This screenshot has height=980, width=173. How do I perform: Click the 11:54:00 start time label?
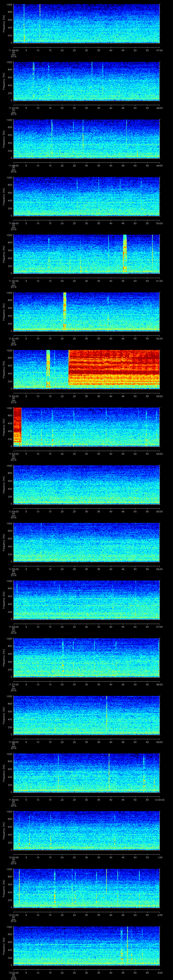point(13,512)
